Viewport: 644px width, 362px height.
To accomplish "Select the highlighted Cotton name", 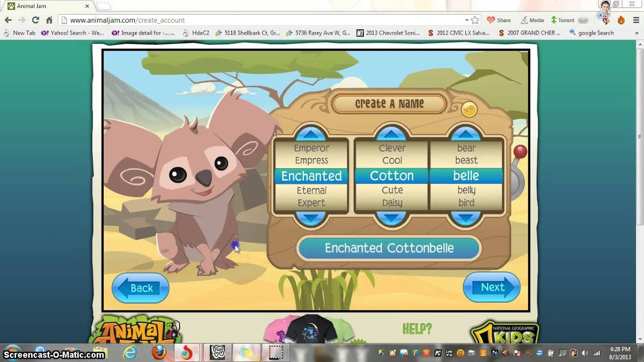I will click(x=392, y=176).
